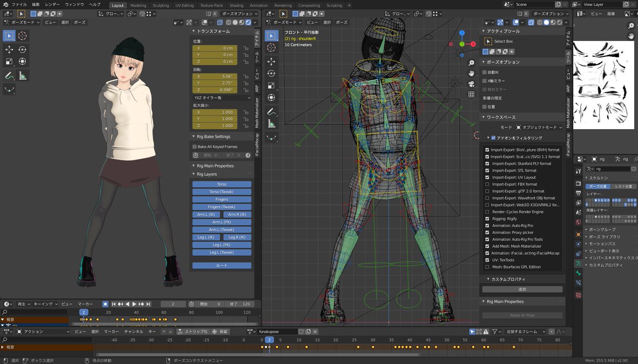Click the Torso rig layer button

pyautogui.click(x=222, y=184)
